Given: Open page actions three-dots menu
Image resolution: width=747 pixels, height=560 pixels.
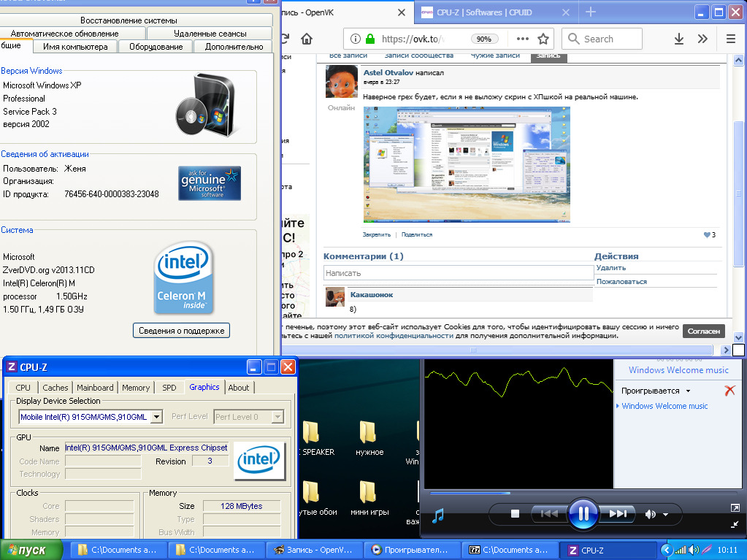Looking at the screenshot, I should pyautogui.click(x=522, y=39).
